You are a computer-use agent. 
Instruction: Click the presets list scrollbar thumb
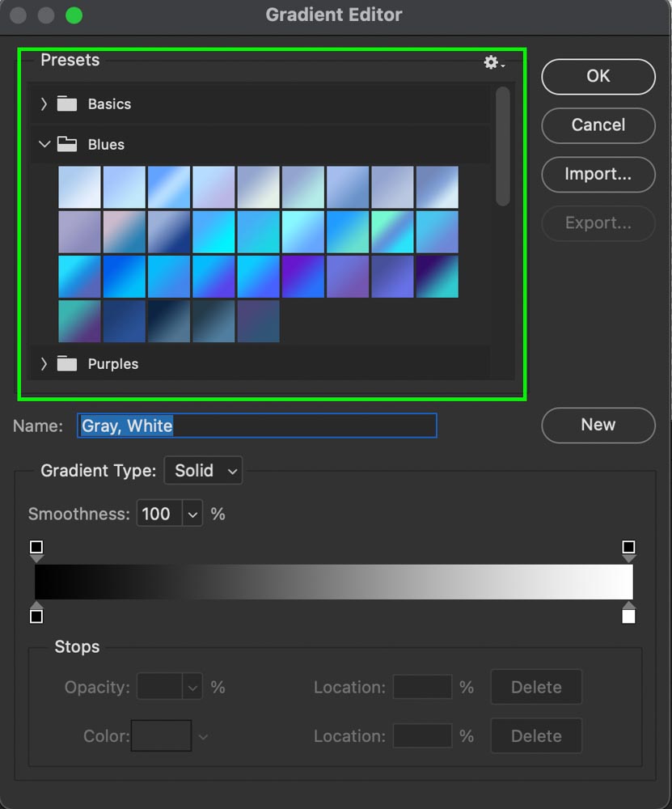[503, 146]
